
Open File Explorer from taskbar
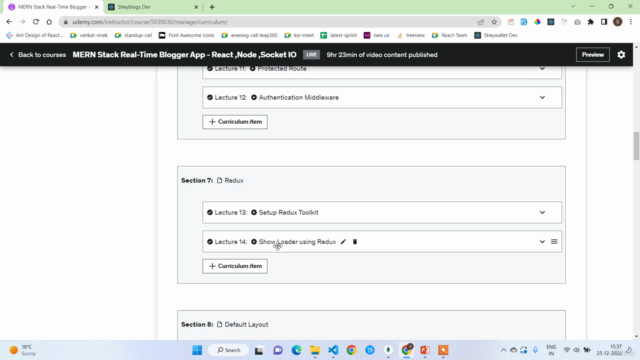[x=315, y=350]
